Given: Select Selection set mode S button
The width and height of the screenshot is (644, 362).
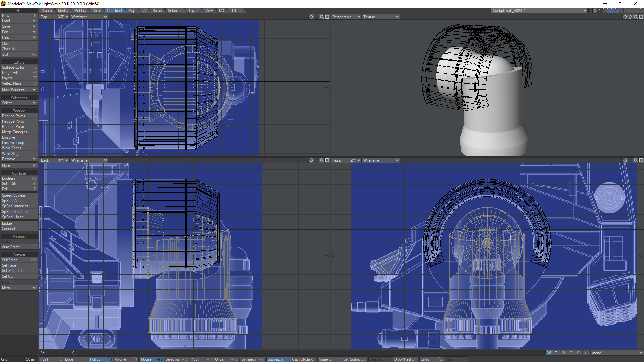Looking at the screenshot, I should (x=578, y=353).
